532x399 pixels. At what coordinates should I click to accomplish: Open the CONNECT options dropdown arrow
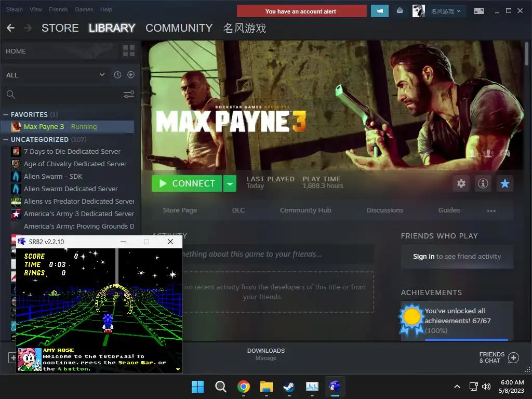click(x=230, y=183)
